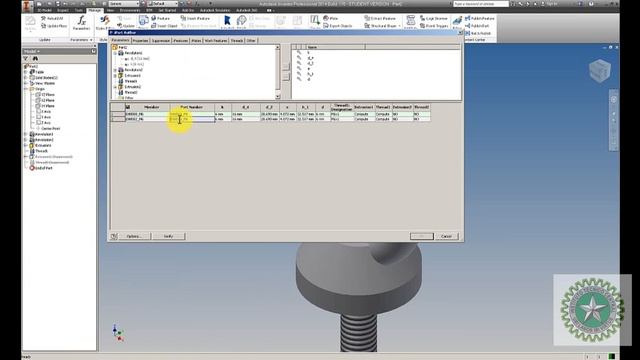Click the help icon button beside Options
This screenshot has height=360, width=640.
pyautogui.click(x=114, y=236)
